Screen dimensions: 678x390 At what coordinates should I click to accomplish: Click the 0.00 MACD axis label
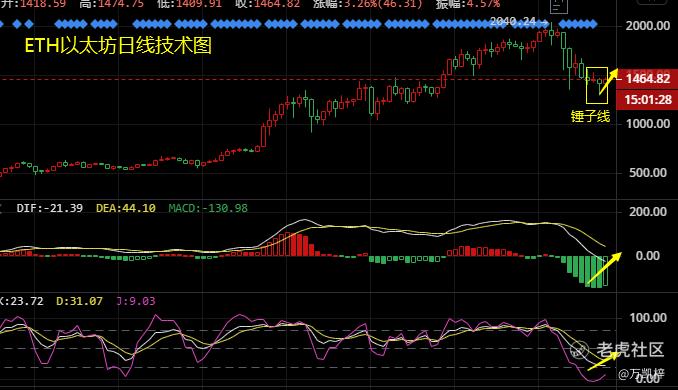coord(647,256)
